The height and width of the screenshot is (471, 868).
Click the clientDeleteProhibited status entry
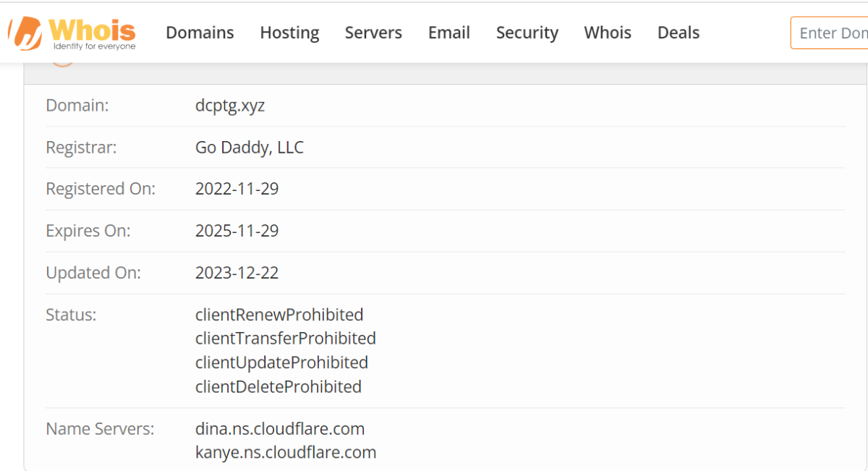click(278, 387)
